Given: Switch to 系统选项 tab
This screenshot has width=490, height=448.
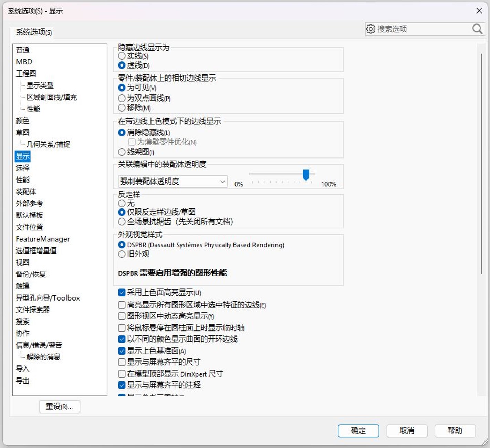Looking at the screenshot, I should click(x=33, y=32).
